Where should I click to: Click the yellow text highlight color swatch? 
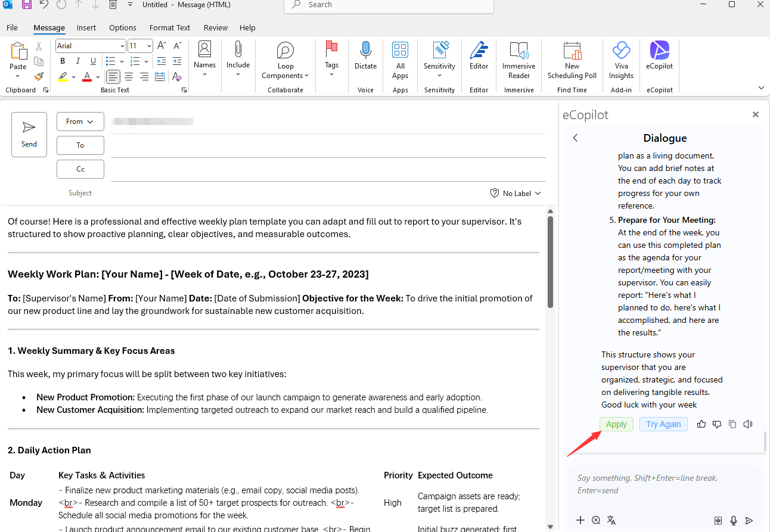pos(63,77)
